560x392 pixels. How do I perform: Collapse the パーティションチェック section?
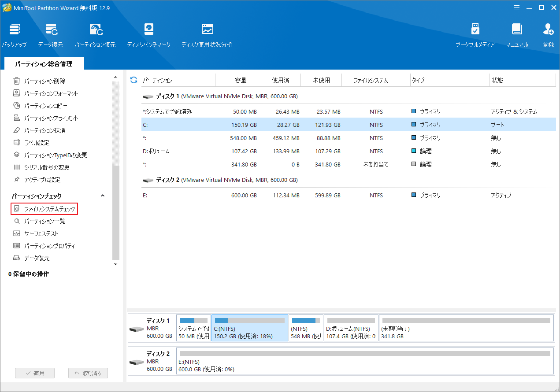(x=103, y=196)
